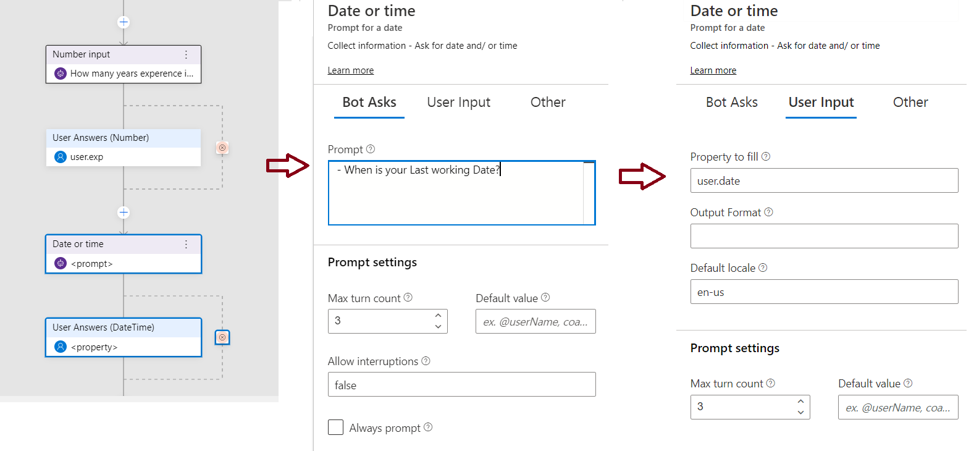The image size is (974, 451).
Task: Click the Allow interruptions field showing false
Action: (462, 385)
